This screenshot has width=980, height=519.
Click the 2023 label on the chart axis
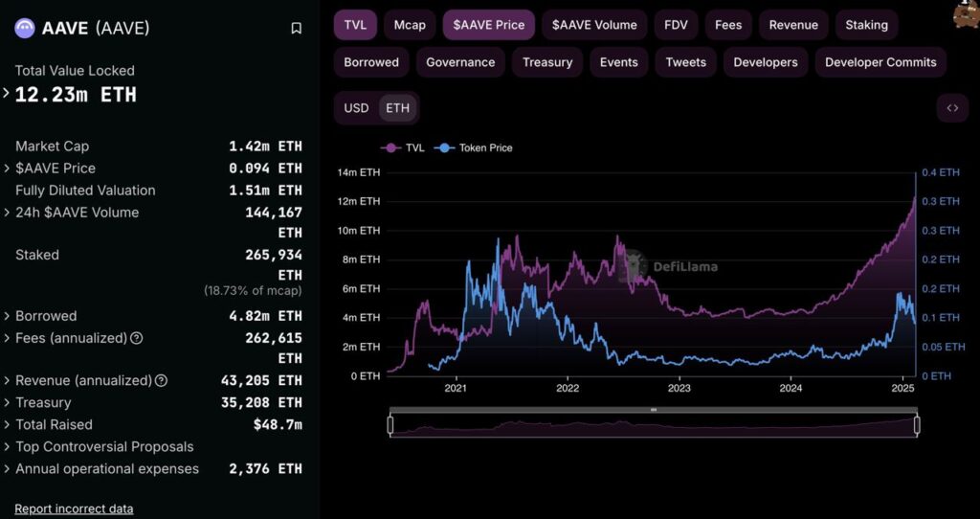[x=679, y=389]
